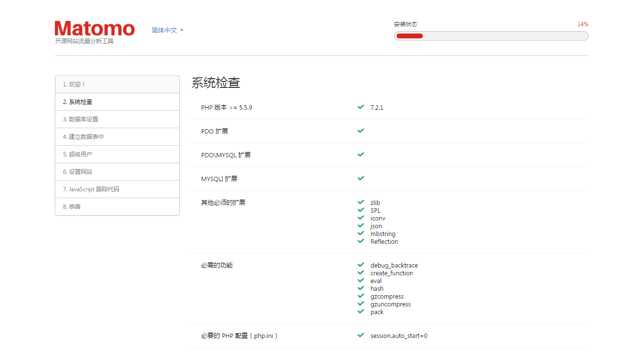Click checkmark beside eval
The height and width of the screenshot is (353, 644).
pos(361,280)
